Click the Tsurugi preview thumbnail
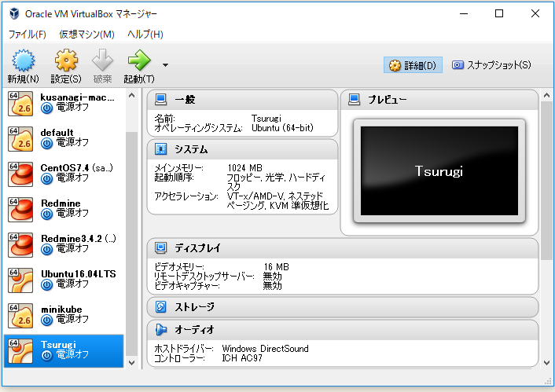This screenshot has width=555, height=392. 439,171
